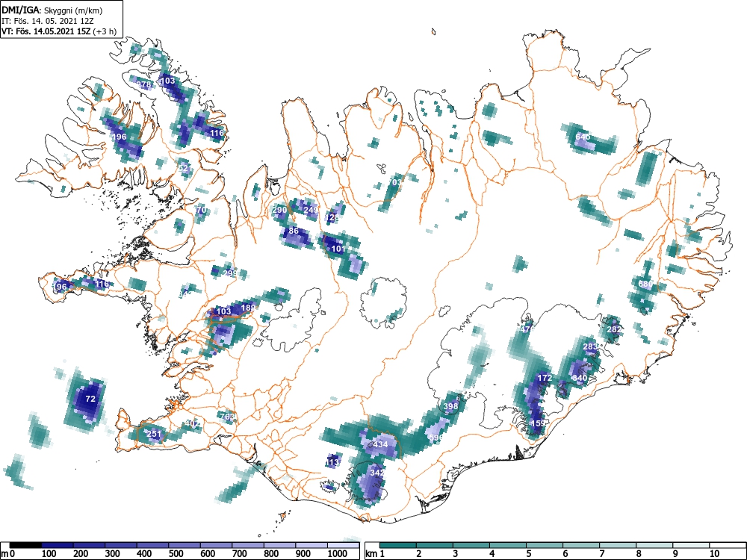Select the map label 680 in the east
The image size is (747, 560).
tap(645, 284)
